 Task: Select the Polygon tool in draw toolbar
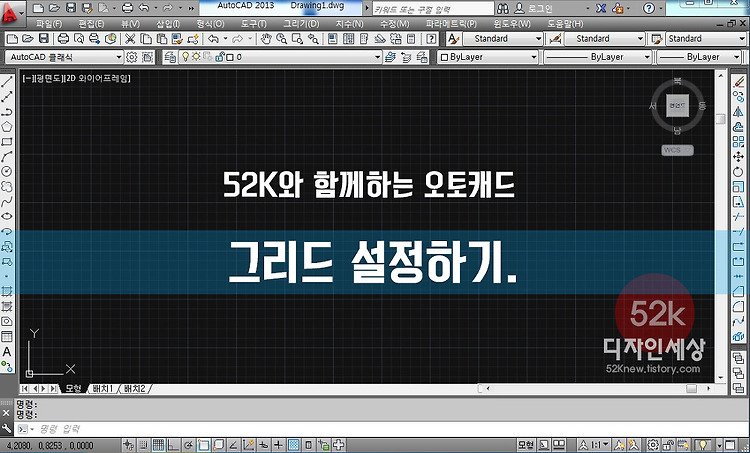click(x=7, y=127)
